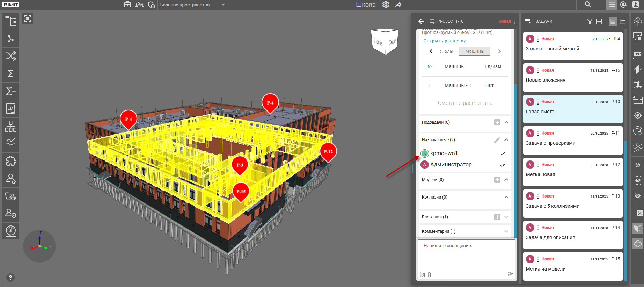Image resolution: width=644 pixels, height=287 pixels.
Task: Toggle the double checkmark next to Администратор
Action: tap(503, 165)
